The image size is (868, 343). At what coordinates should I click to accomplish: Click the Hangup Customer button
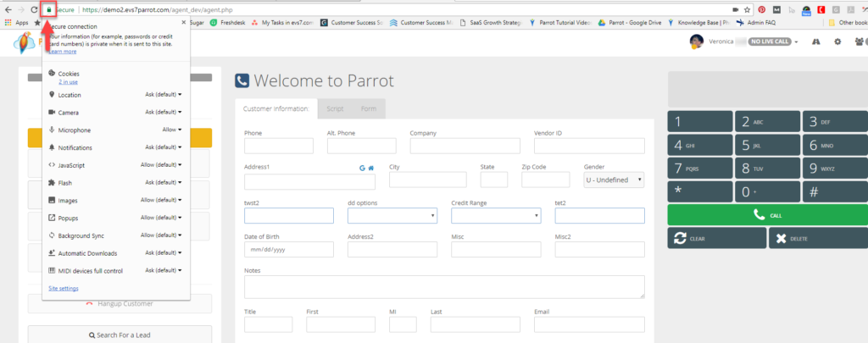120,304
